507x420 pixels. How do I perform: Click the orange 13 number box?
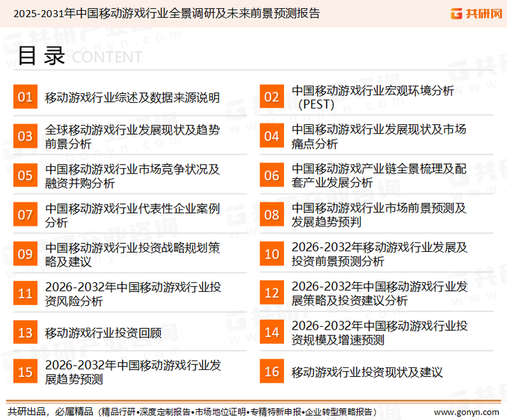[25, 332]
